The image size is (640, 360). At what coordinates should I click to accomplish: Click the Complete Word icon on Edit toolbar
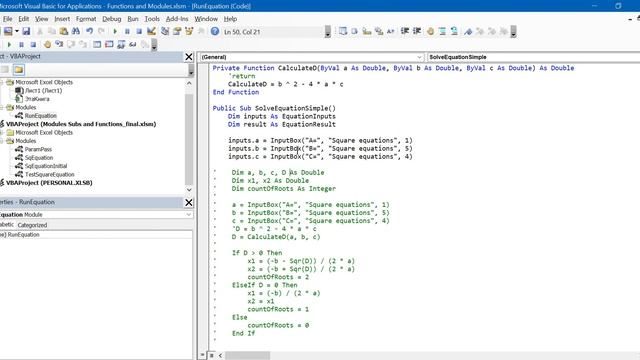[x=391, y=31]
